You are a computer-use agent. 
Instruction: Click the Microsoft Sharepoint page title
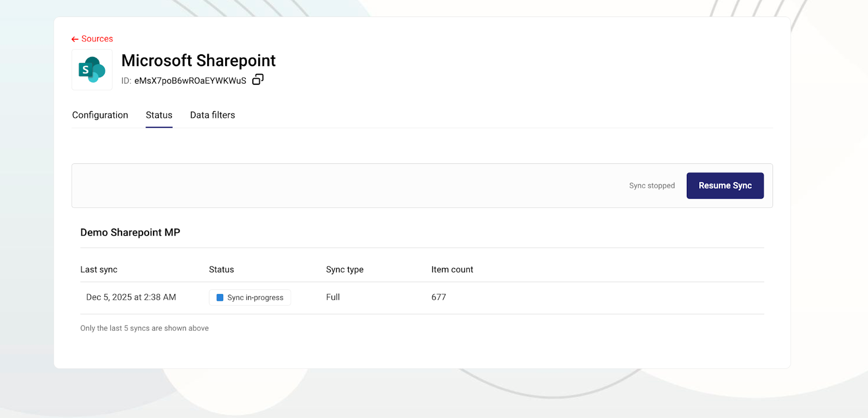tap(198, 60)
